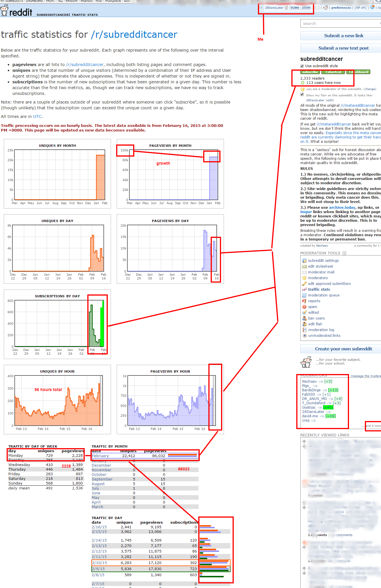The image size is (381, 588).
Task: Click the (edit) flair link
Action: [330, 100]
